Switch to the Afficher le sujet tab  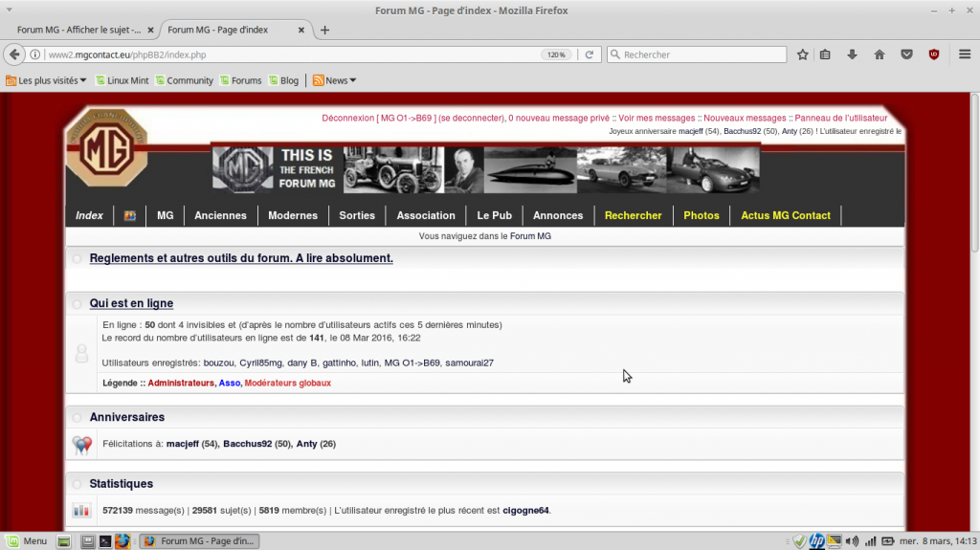pos(78,30)
